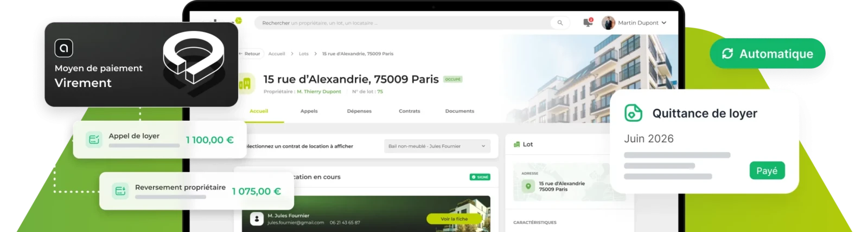Click lot number value 75

380,92
